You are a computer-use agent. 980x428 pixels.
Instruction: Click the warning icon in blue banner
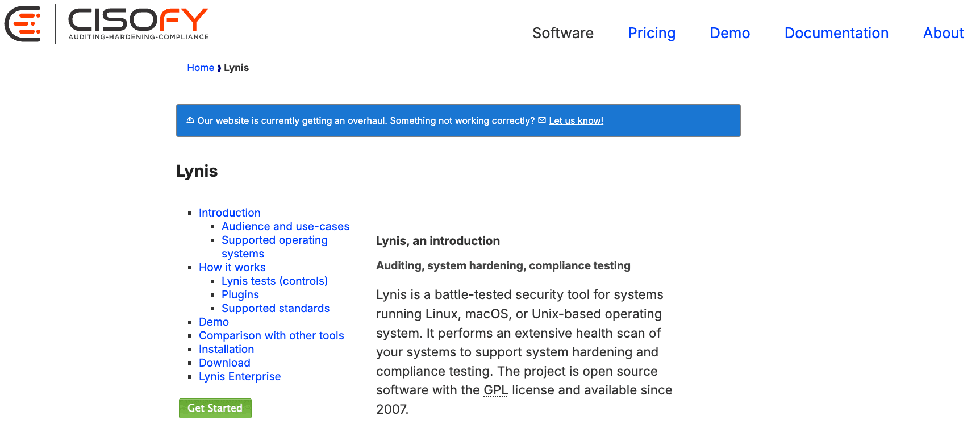click(x=190, y=120)
